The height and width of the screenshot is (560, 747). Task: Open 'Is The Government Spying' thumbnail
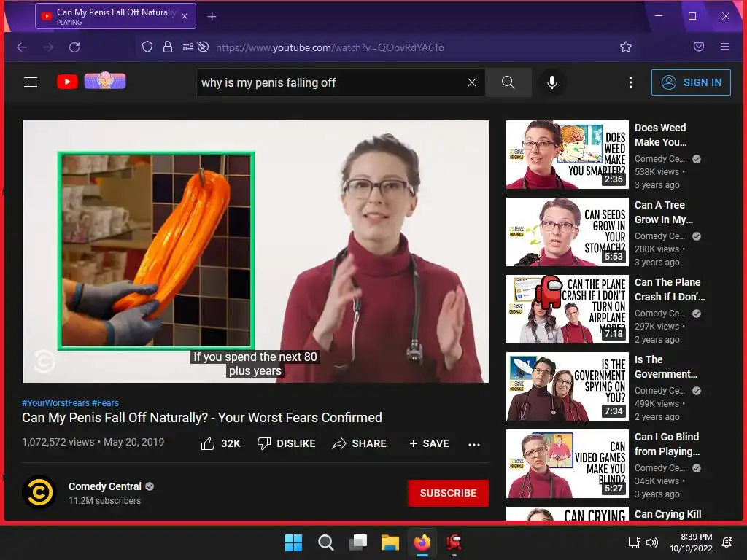pos(568,386)
